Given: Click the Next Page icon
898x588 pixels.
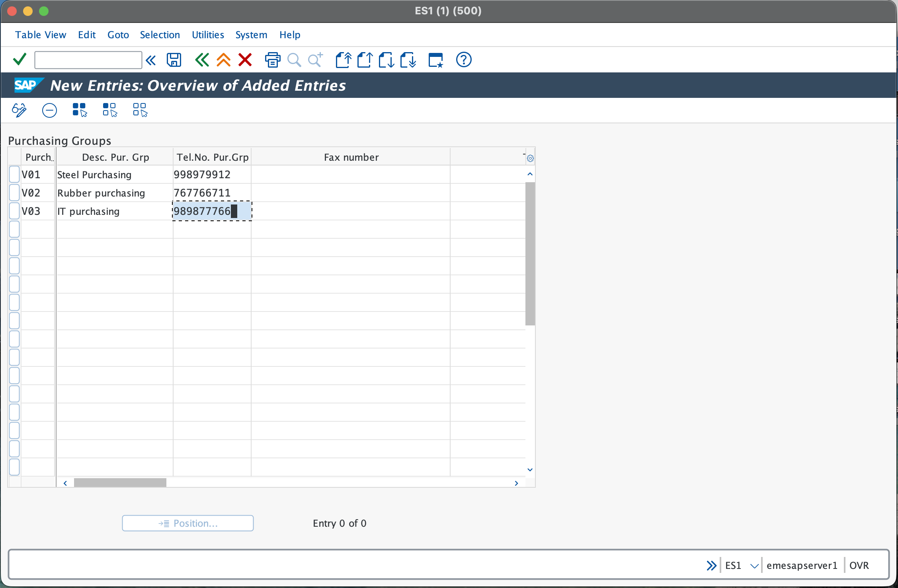Looking at the screenshot, I should [x=387, y=60].
